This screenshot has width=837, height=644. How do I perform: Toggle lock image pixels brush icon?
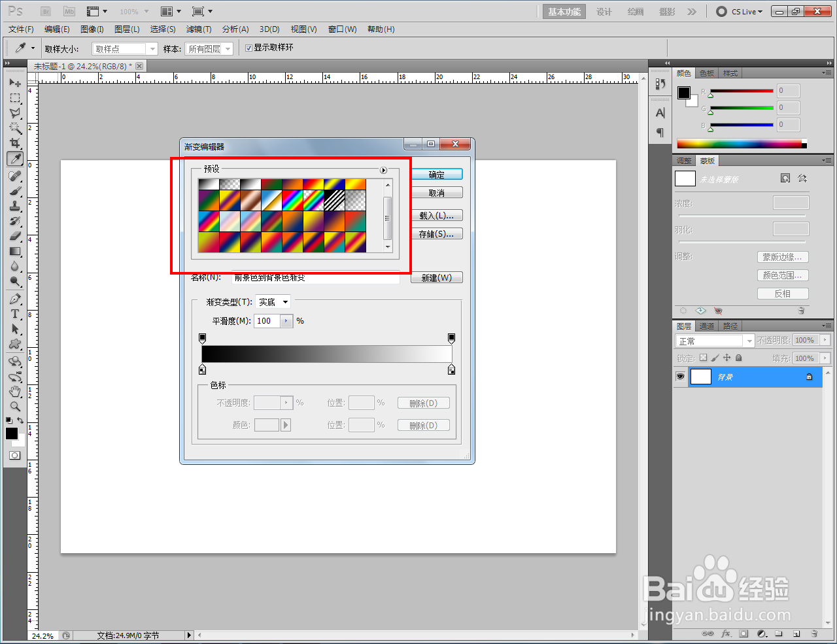[715, 358]
